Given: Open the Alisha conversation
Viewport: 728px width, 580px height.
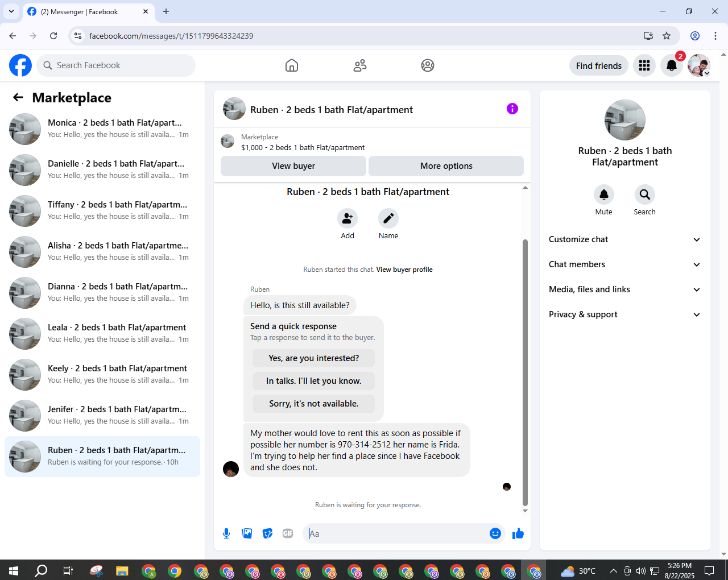Looking at the screenshot, I should [102, 252].
